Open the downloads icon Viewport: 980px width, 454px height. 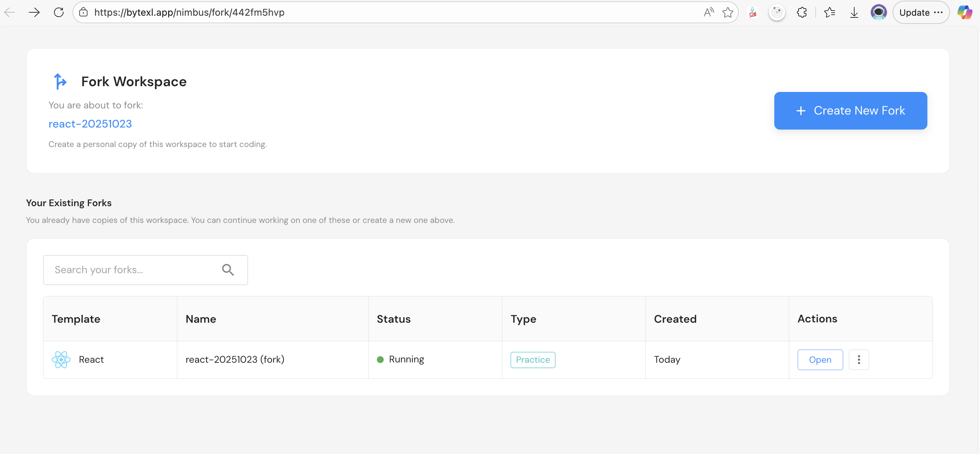854,13
